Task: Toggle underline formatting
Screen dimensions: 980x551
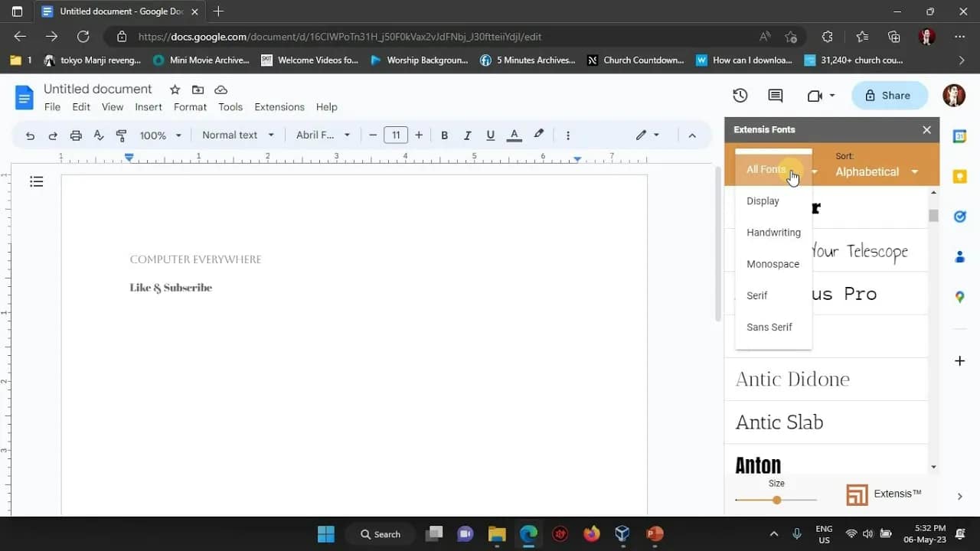Action: (x=490, y=135)
